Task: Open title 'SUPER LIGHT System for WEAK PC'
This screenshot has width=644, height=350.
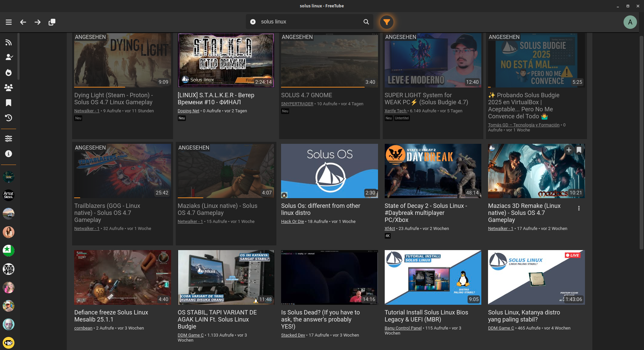Action: [426, 99]
